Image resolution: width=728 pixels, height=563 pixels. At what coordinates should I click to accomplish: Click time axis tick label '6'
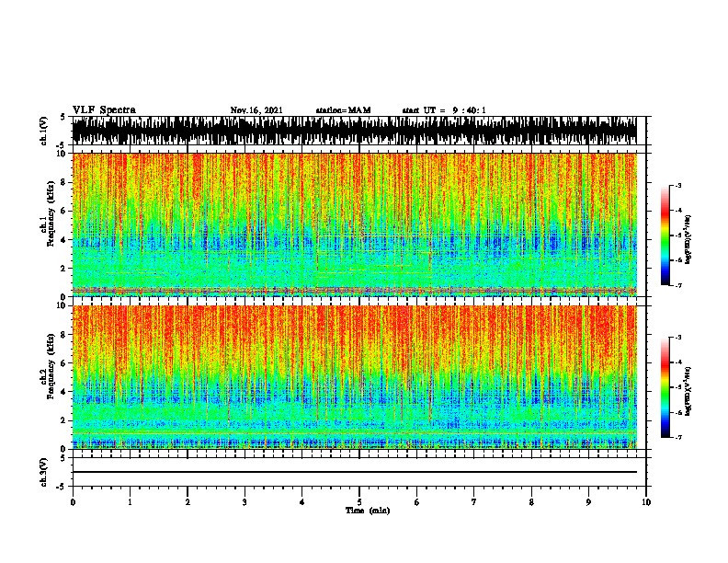click(x=417, y=502)
